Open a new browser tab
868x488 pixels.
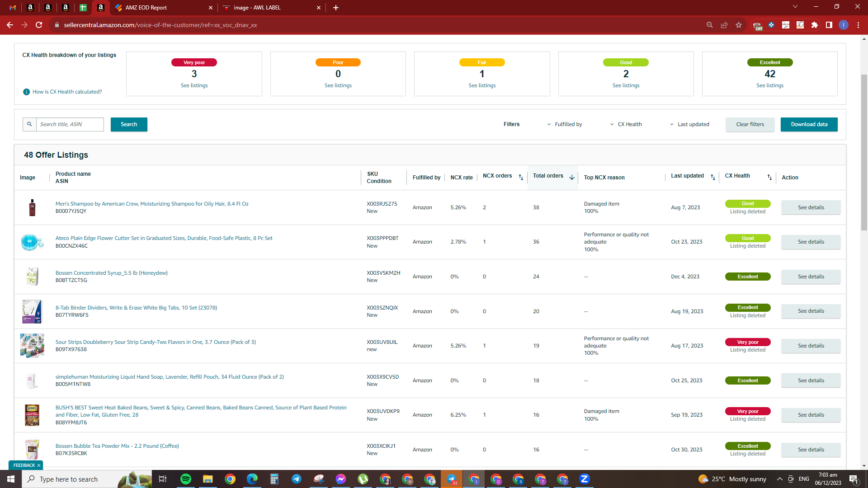[x=336, y=8]
